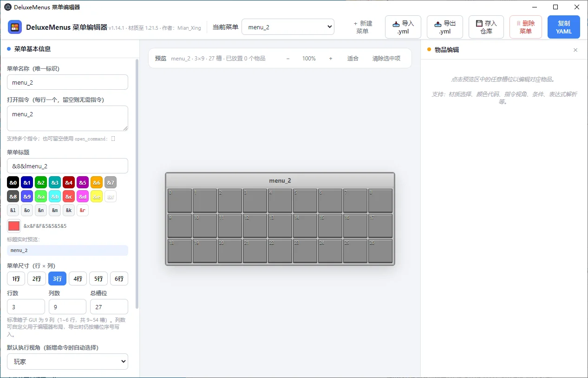Set the menu size to 1行
588x378 pixels.
click(16, 279)
